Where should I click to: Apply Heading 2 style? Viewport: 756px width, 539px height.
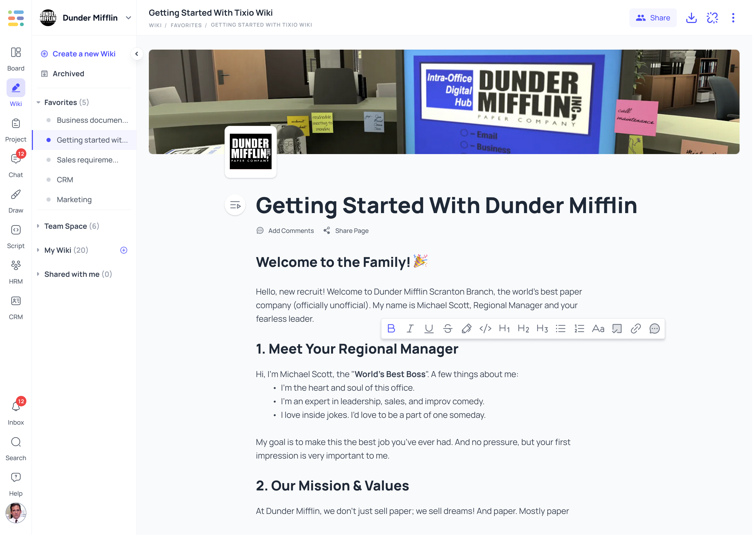click(523, 329)
